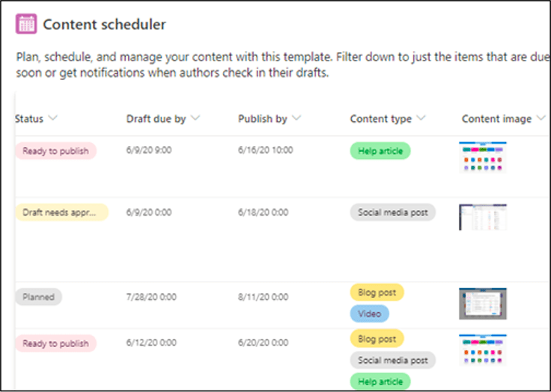
Task: Expand the Draft due by column menu
Action: [x=195, y=118]
